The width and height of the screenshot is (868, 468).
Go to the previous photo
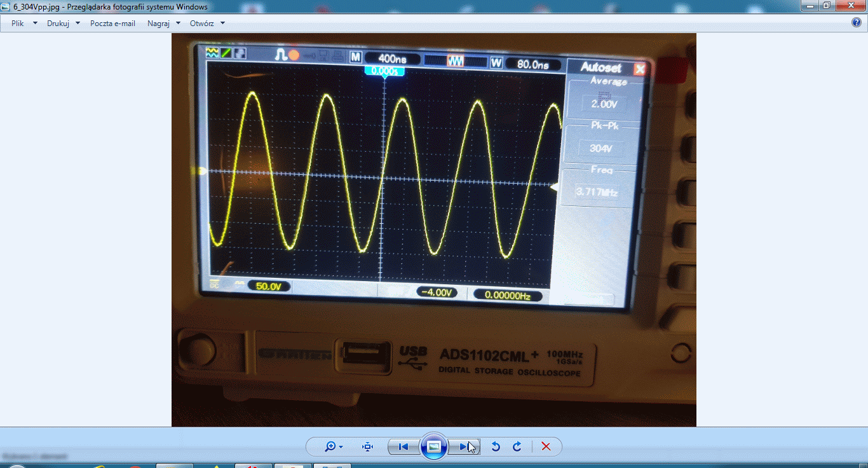[403, 446]
